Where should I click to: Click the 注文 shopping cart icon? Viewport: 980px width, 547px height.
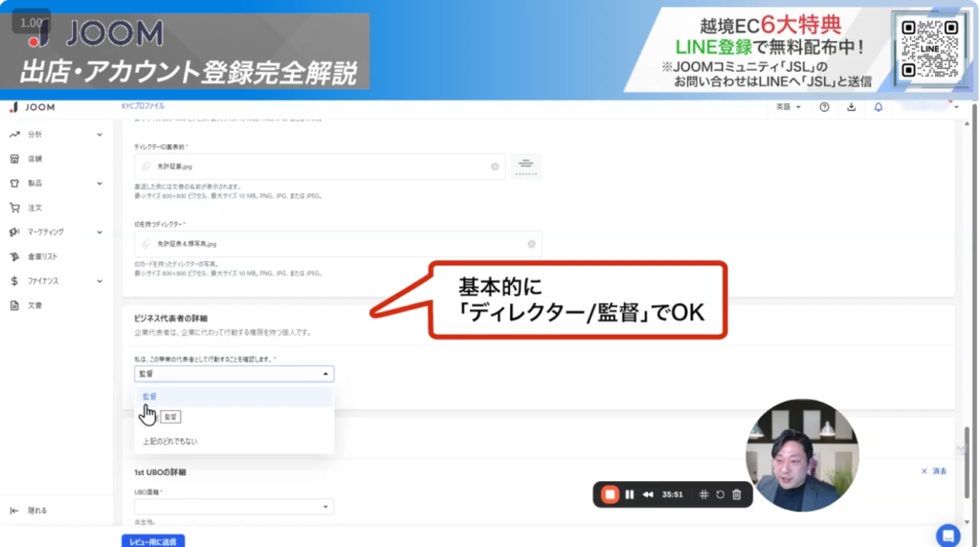[14, 208]
